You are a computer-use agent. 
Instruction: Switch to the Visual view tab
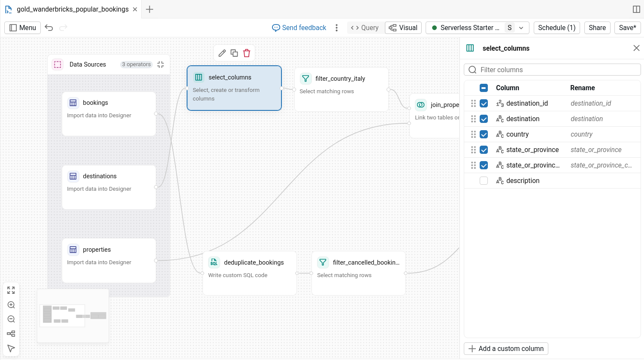click(x=403, y=27)
